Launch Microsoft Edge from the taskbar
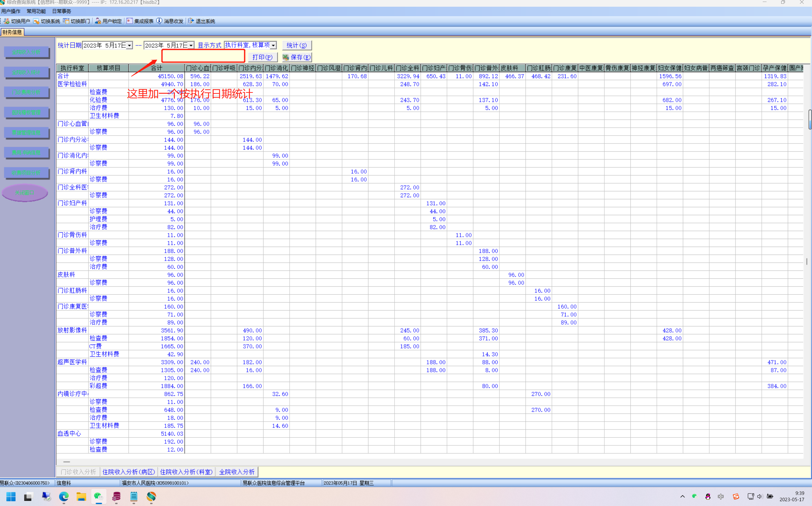The image size is (812, 506). (64, 496)
